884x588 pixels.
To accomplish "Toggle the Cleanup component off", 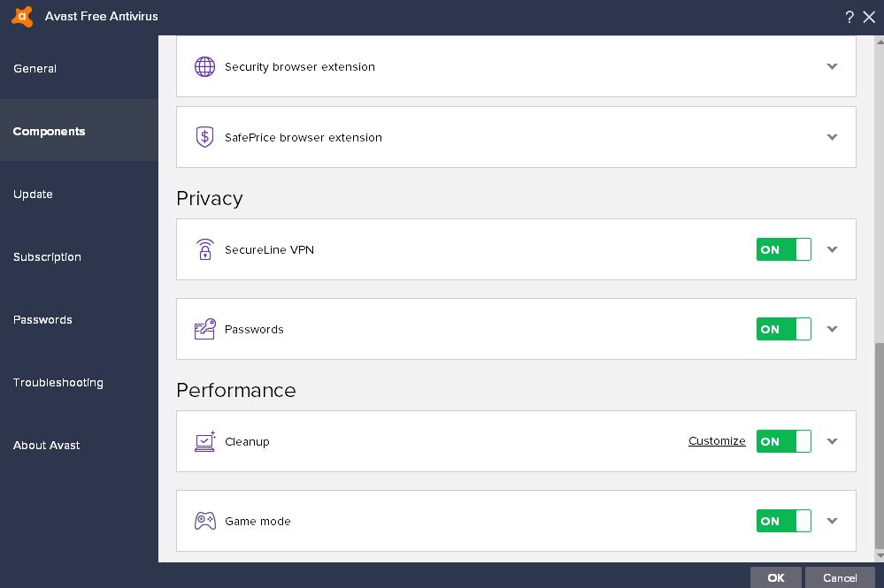I will point(783,441).
